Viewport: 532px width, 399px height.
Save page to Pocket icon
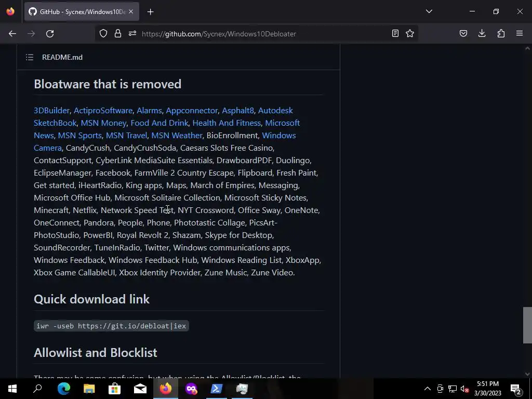click(463, 34)
